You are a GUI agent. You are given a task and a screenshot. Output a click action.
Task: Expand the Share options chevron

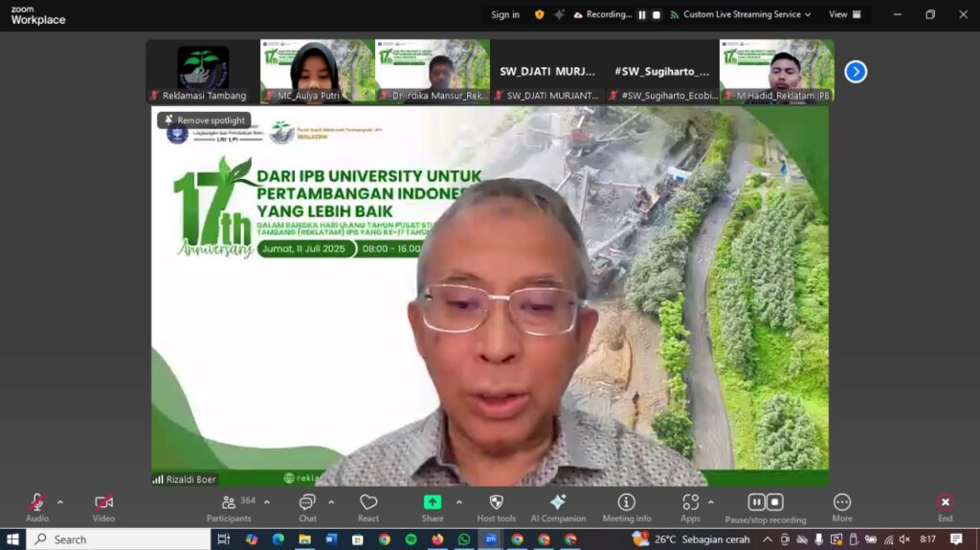coord(458,502)
